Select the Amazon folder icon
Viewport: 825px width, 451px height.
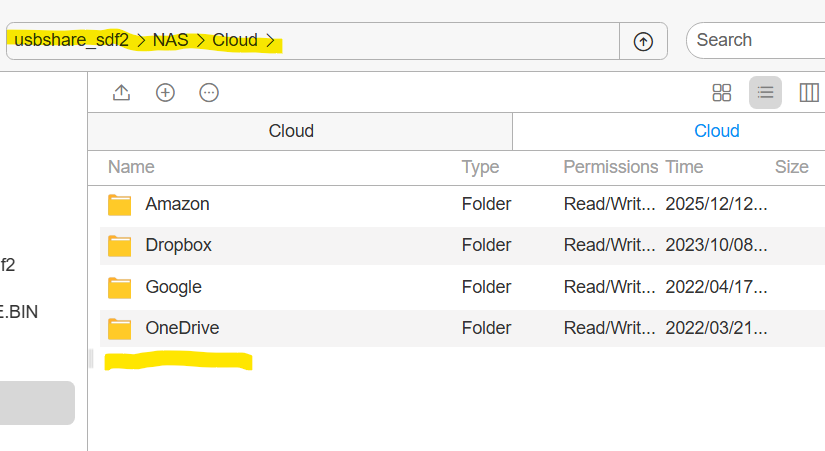coord(119,205)
